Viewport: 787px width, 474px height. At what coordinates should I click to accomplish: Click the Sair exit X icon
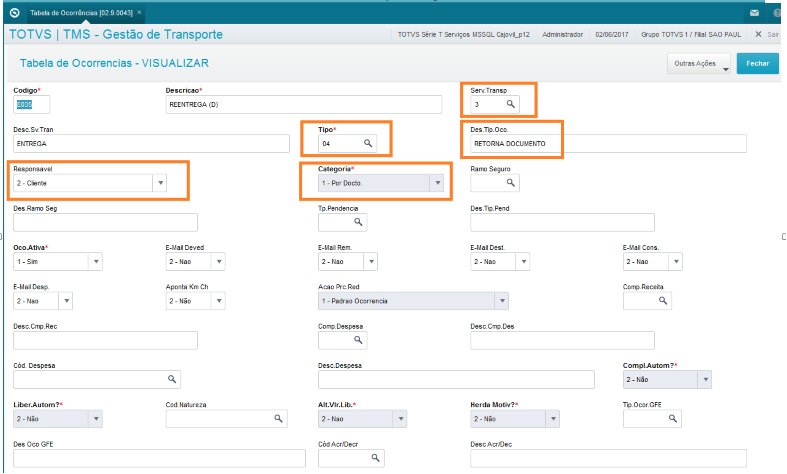(758, 34)
